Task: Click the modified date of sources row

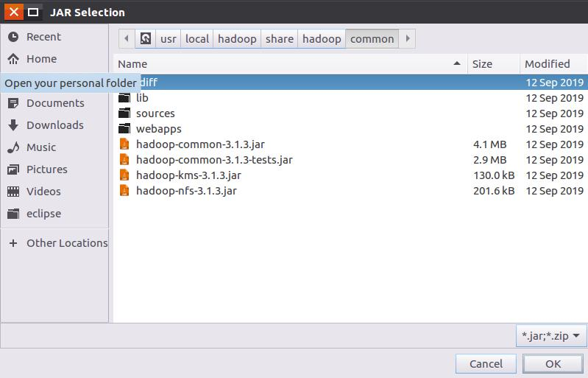Action: tap(555, 113)
